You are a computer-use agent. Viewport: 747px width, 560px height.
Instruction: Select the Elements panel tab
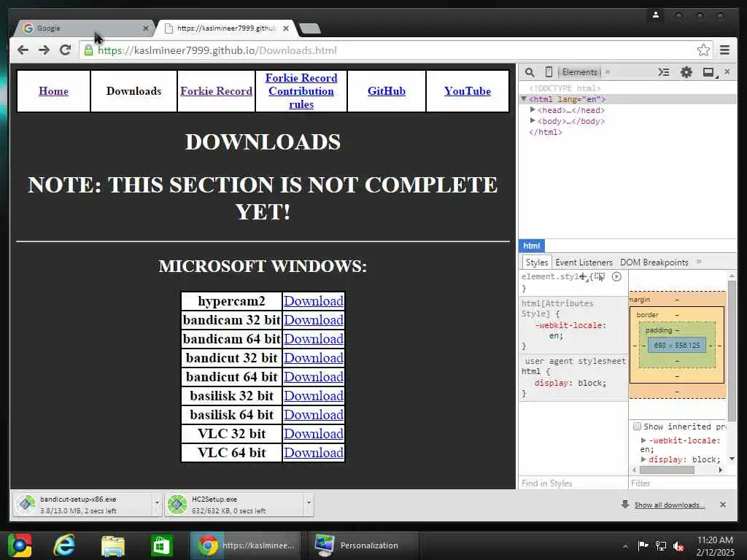(x=579, y=72)
